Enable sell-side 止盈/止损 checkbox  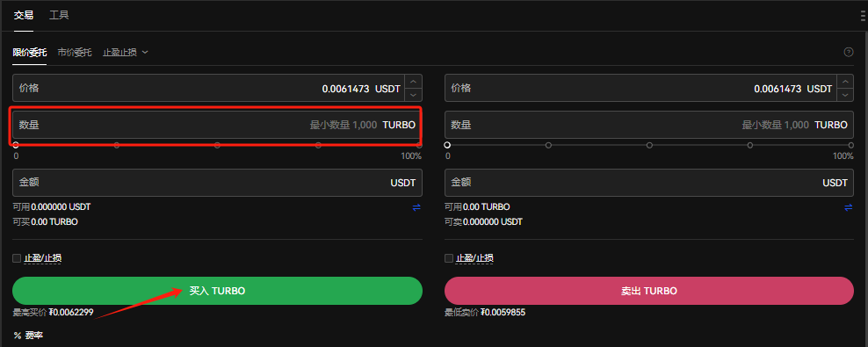click(448, 258)
